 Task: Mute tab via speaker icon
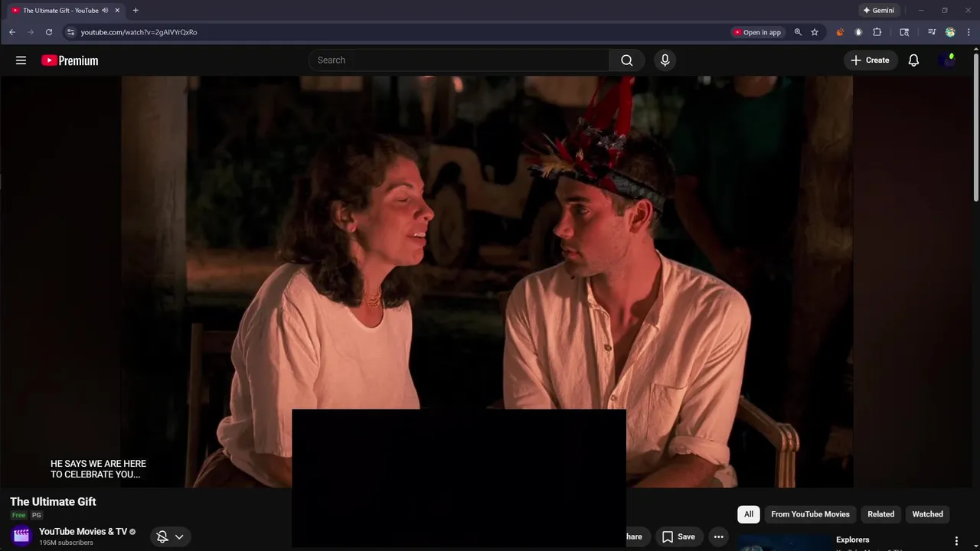[x=105, y=11]
